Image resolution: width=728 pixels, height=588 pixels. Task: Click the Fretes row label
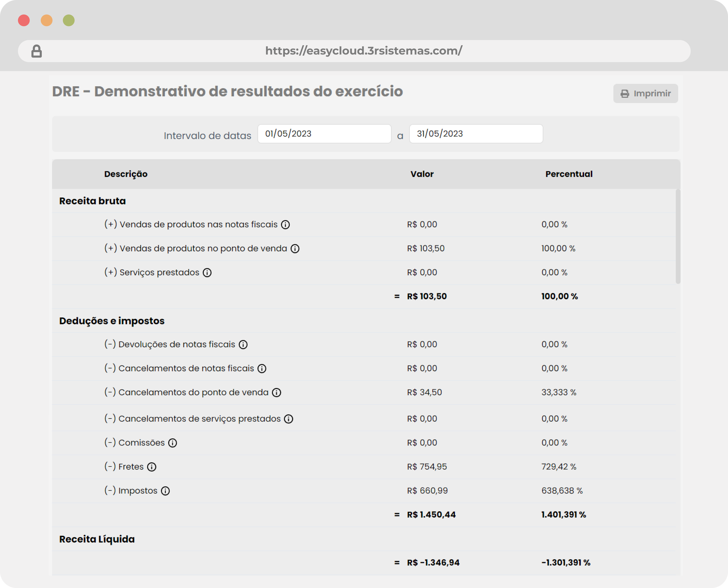[x=124, y=467]
